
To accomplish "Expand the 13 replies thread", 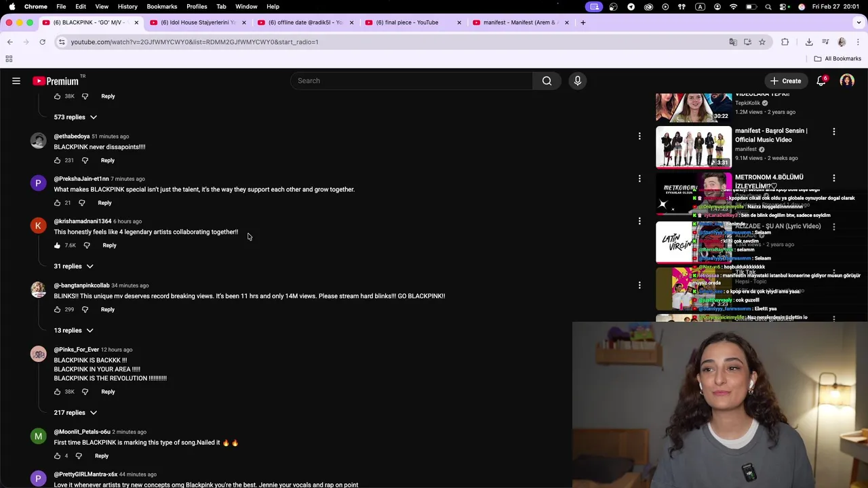I will pyautogui.click(x=73, y=331).
